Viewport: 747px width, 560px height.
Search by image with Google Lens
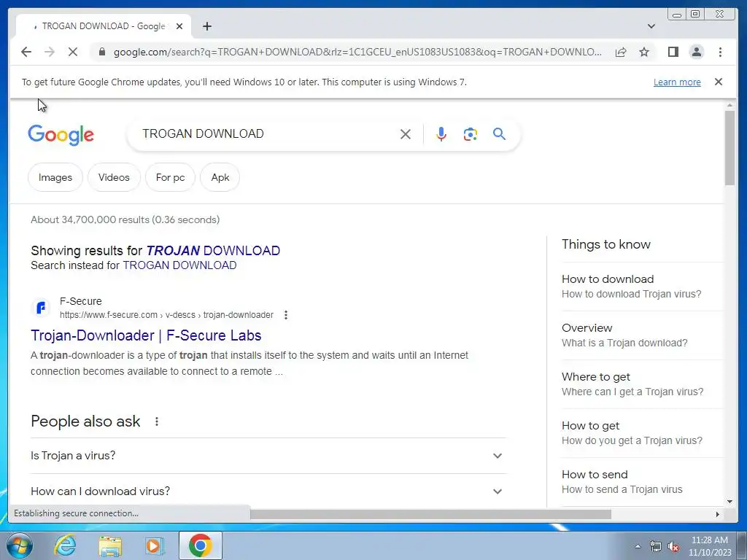(471, 134)
